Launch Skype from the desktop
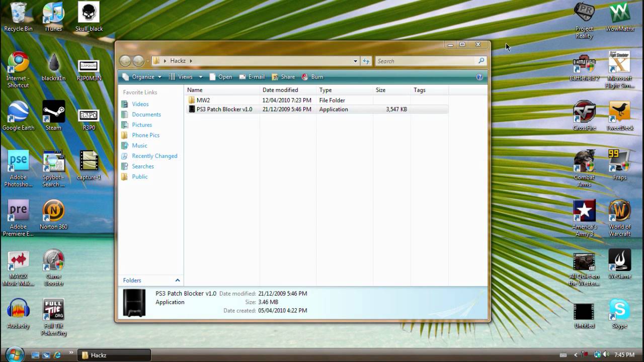The image size is (644, 362). pos(619,314)
